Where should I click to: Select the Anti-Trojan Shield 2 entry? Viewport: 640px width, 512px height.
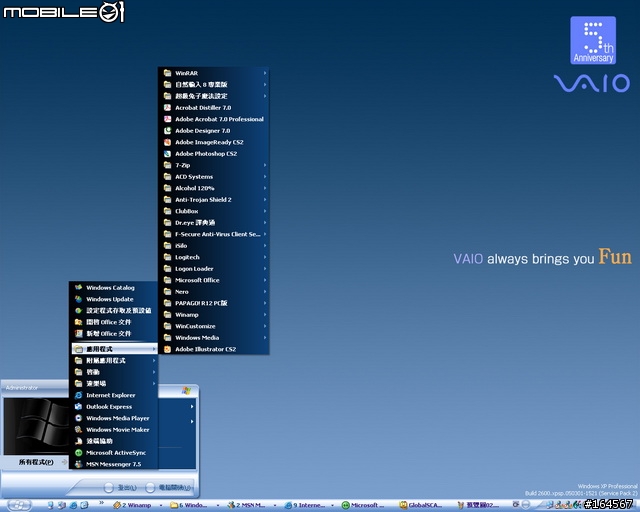click(x=213, y=200)
